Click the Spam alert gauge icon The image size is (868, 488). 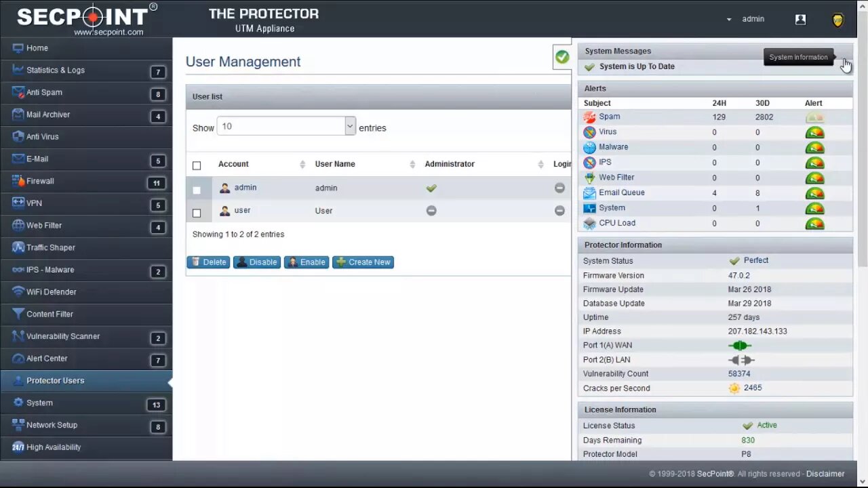814,117
